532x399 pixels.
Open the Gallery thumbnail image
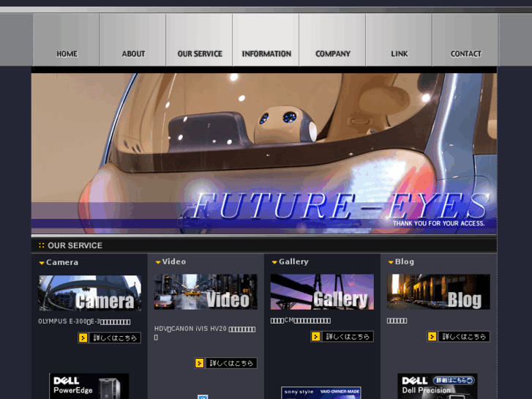(x=322, y=291)
